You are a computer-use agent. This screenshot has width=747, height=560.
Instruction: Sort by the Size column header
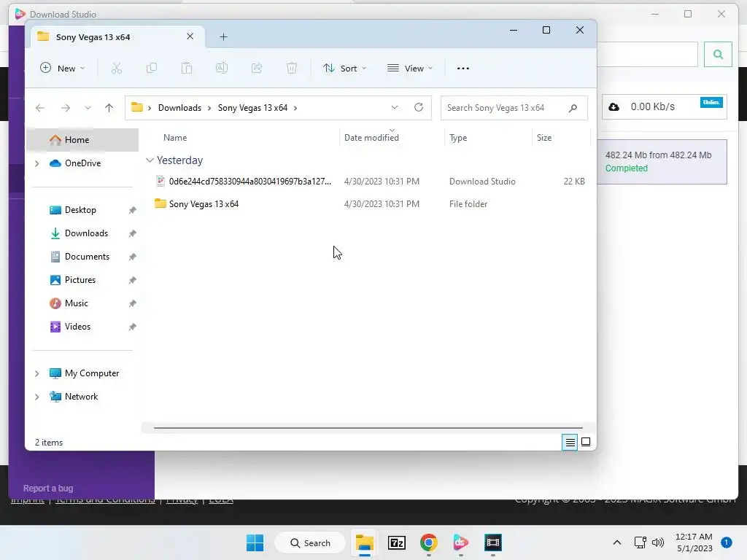[544, 138]
